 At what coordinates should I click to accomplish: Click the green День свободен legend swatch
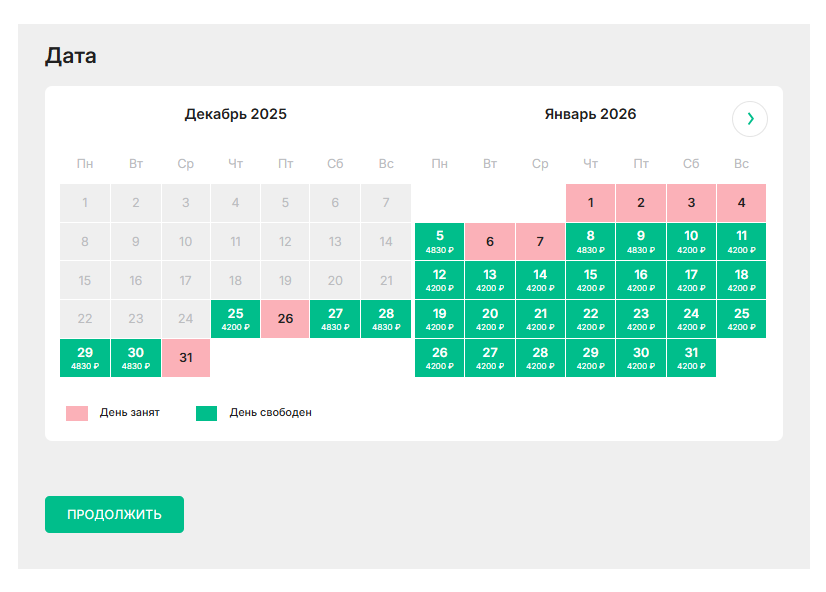206,413
